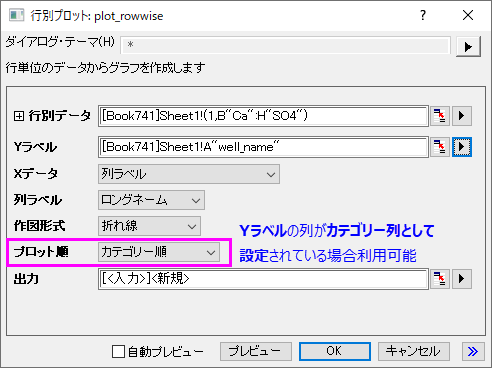Click the Yラベル input field with well_name
The width and height of the screenshot is (492, 368).
263,147
